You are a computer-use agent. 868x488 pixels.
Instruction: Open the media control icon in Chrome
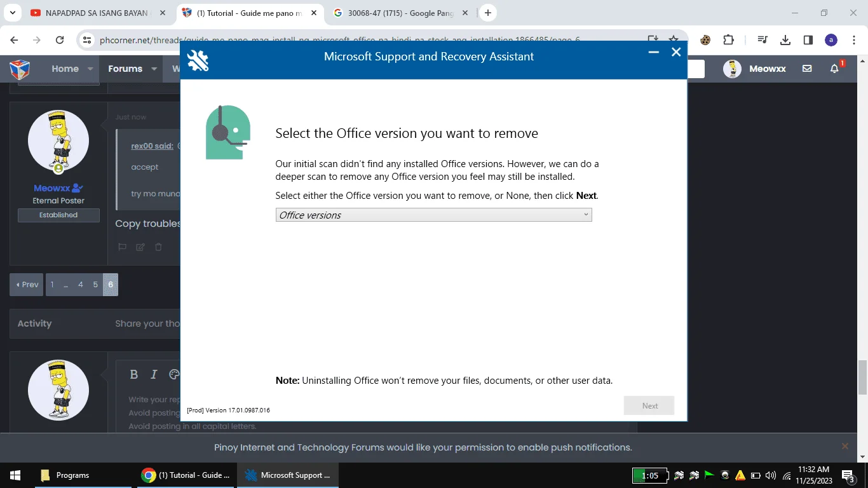tap(763, 40)
